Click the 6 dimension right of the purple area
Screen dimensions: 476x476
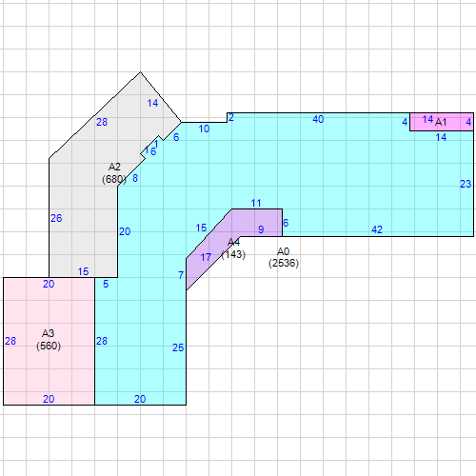pos(286,223)
